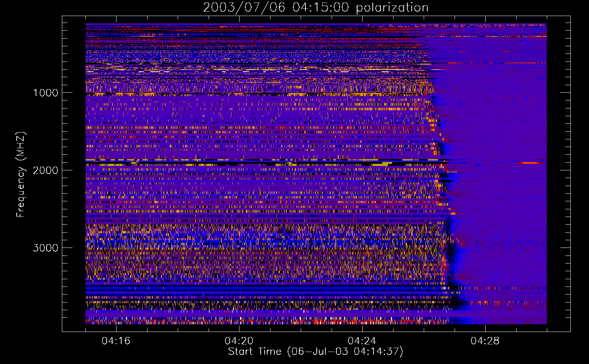Image resolution: width=589 pixels, height=364 pixels.
Task: Click the 04:28 time tick label
Action: pos(485,341)
